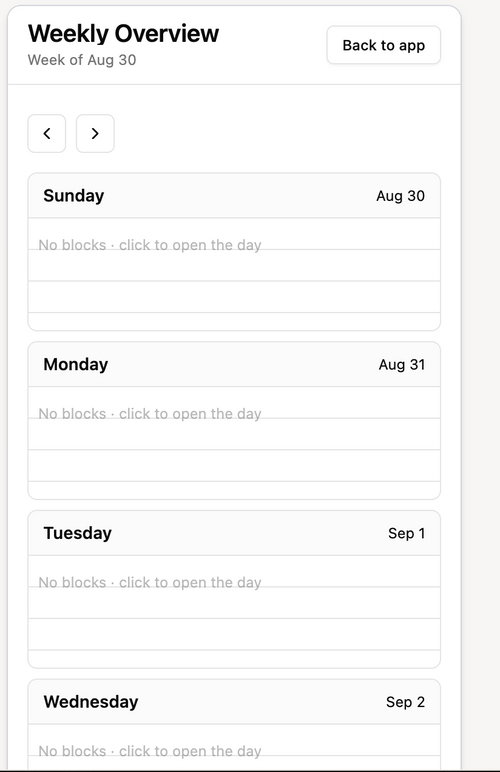
Task: Advance to next week with right chevron
Action: [95, 133]
